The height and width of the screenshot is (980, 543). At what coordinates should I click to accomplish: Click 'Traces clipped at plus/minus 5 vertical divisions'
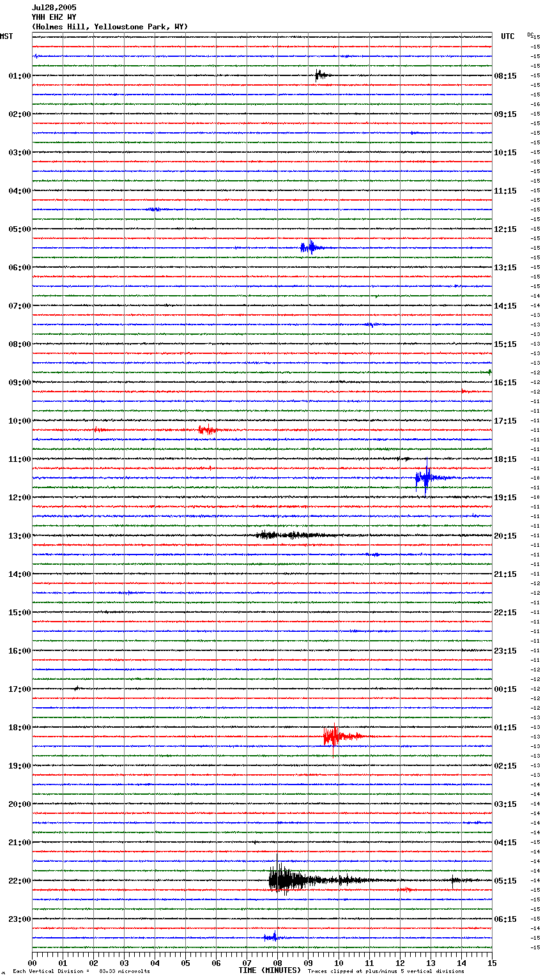click(386, 972)
